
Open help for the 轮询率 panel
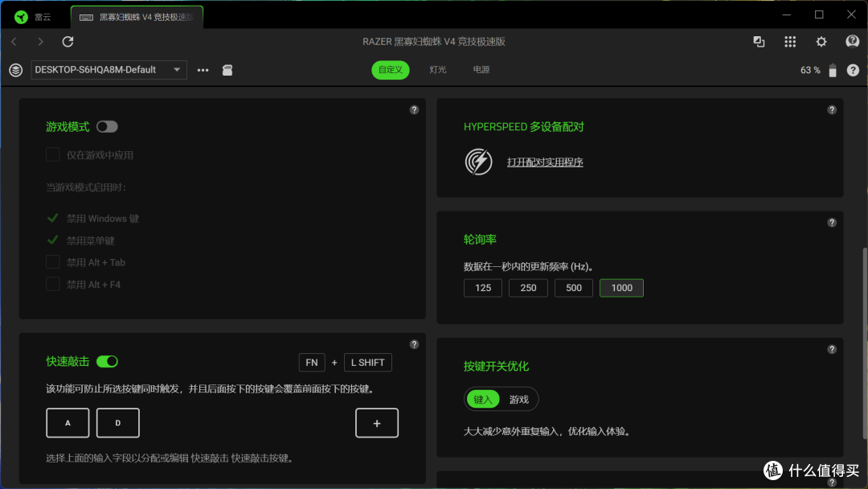coord(832,223)
